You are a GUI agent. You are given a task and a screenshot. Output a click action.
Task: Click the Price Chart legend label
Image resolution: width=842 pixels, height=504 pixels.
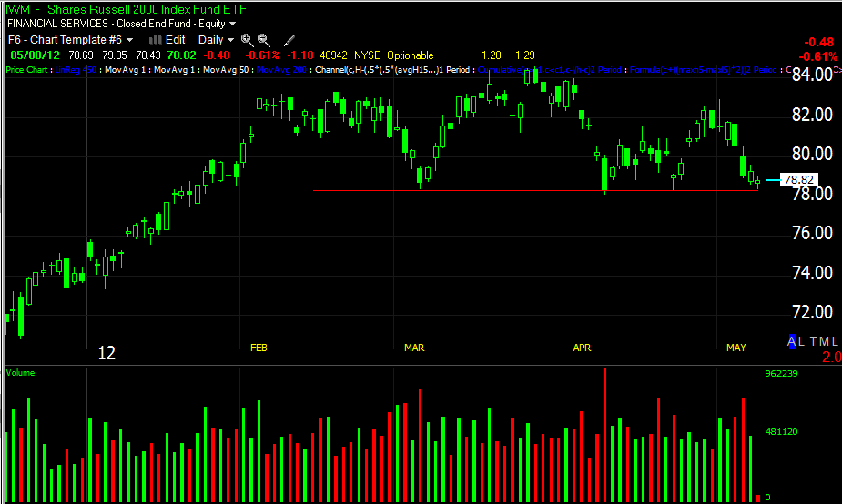pos(26,70)
